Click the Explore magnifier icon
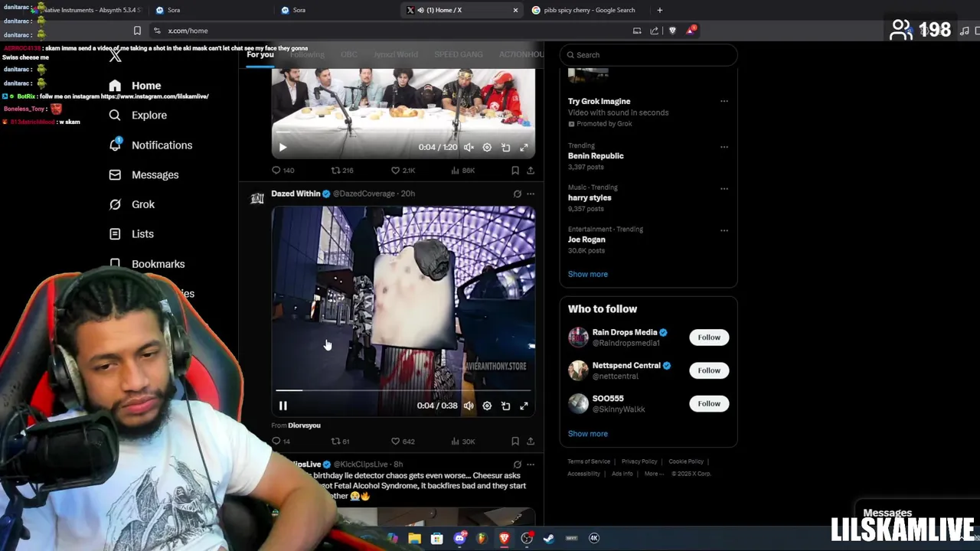 point(115,115)
